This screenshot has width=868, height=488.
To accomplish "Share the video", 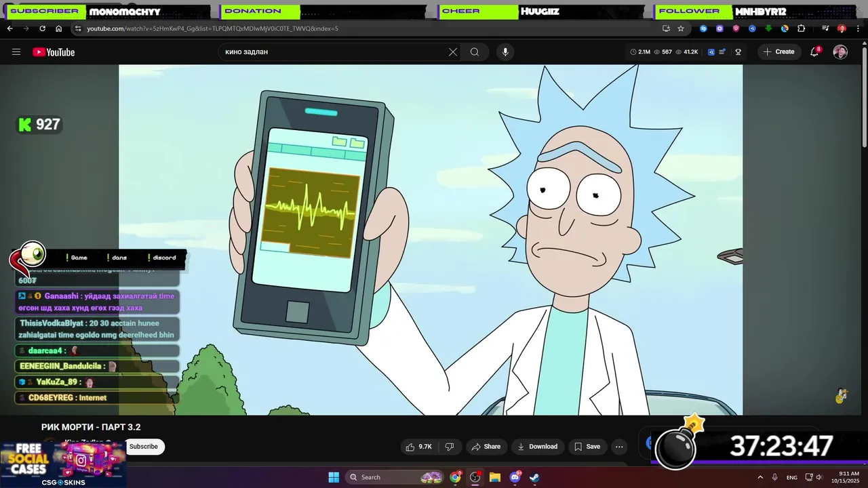I will point(486,447).
